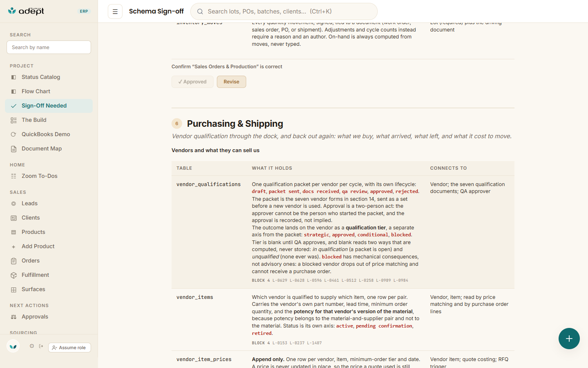The height and width of the screenshot is (368, 588).
Task: Click the logout arrow icon
Action: tap(41, 346)
